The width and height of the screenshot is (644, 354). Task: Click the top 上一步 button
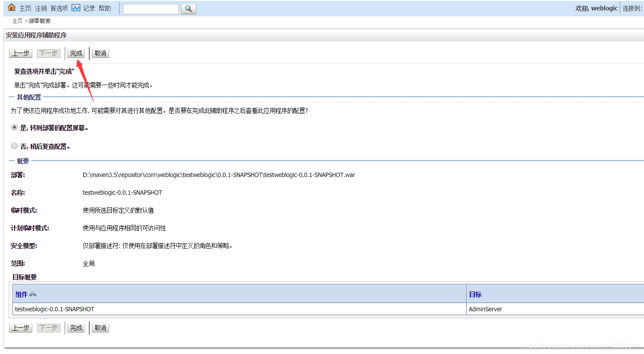click(x=21, y=53)
